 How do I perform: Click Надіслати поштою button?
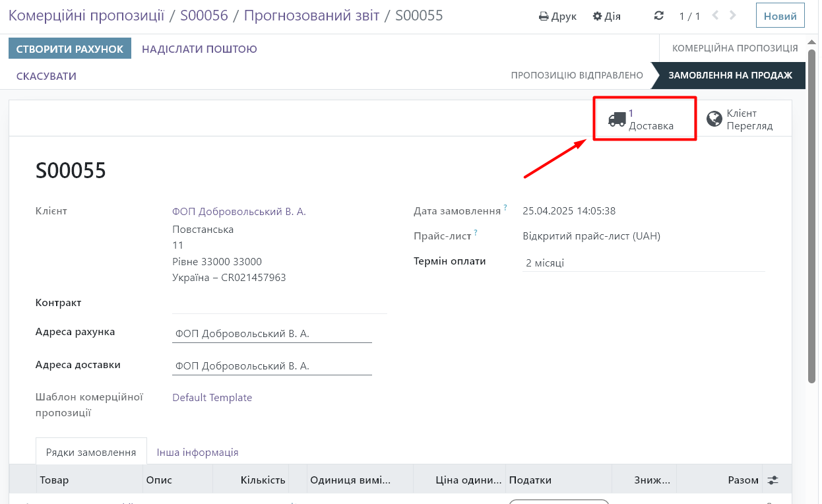tap(199, 49)
